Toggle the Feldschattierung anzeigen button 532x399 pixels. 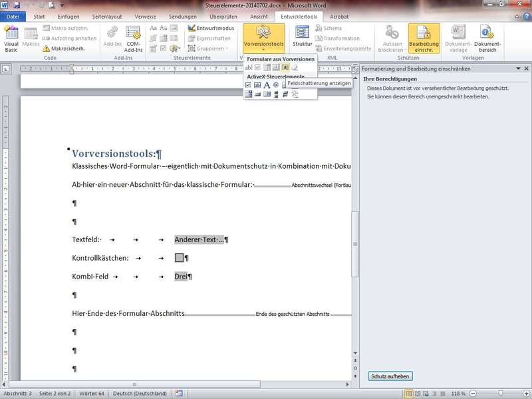pos(285,67)
